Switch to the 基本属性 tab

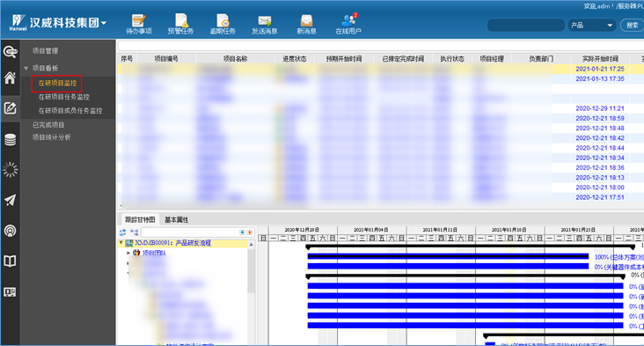(x=176, y=219)
